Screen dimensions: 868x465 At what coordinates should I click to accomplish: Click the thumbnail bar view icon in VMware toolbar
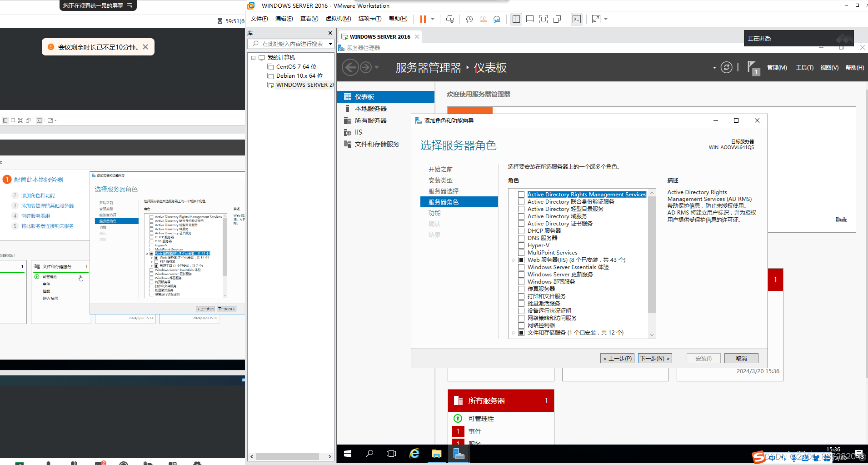click(530, 19)
